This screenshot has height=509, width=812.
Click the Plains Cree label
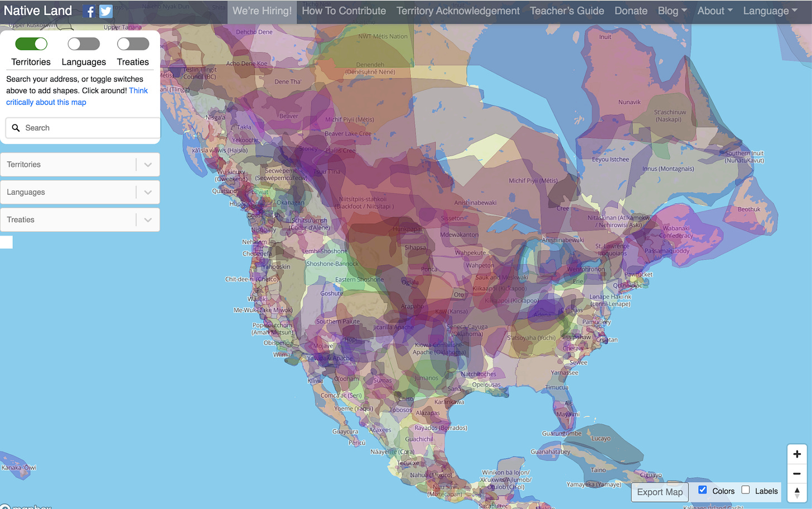click(340, 151)
